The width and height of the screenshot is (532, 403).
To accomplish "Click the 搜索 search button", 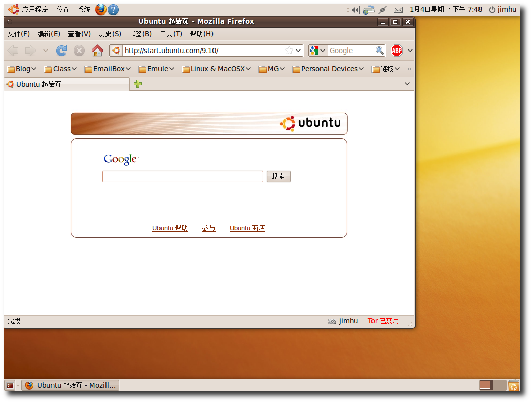I will click(279, 177).
